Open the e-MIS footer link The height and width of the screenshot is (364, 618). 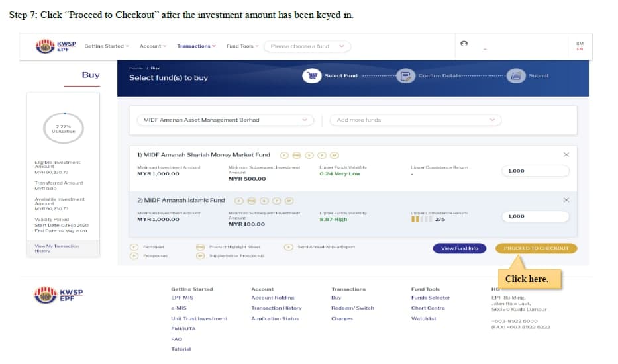[179, 308]
